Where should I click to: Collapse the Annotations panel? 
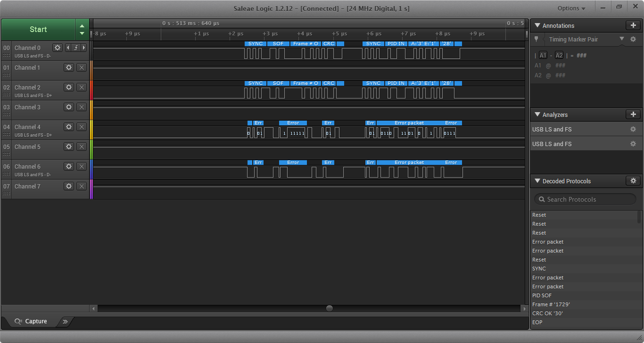537,25
